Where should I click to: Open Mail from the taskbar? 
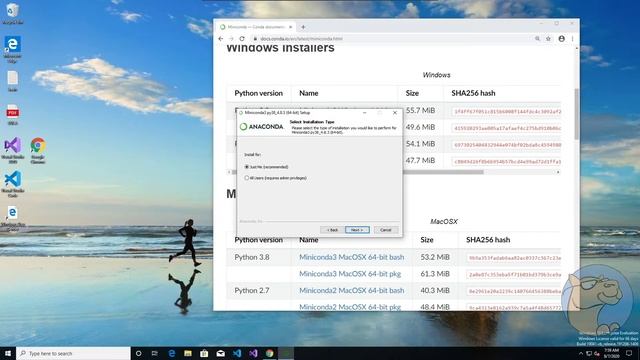pyautogui.click(x=220, y=353)
